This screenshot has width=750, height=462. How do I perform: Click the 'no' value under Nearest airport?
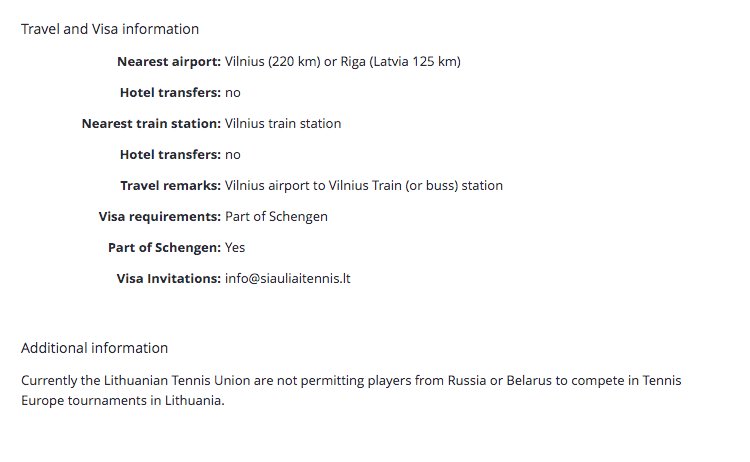point(232,93)
